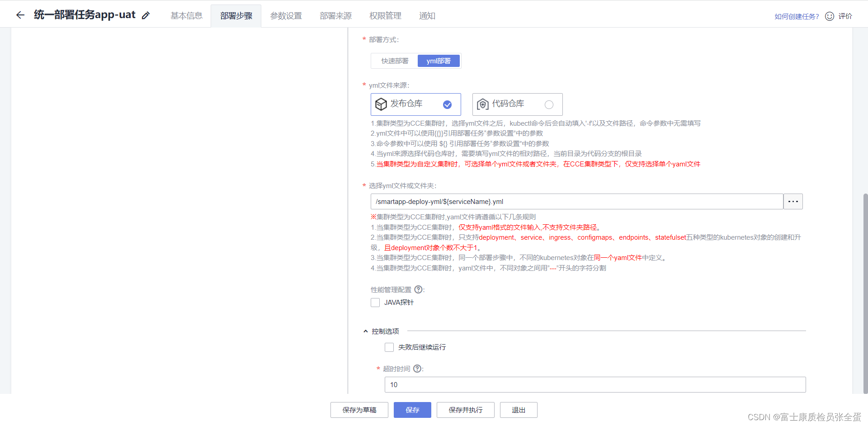Click the 保存并执行 button
The width and height of the screenshot is (868, 426).
(466, 410)
